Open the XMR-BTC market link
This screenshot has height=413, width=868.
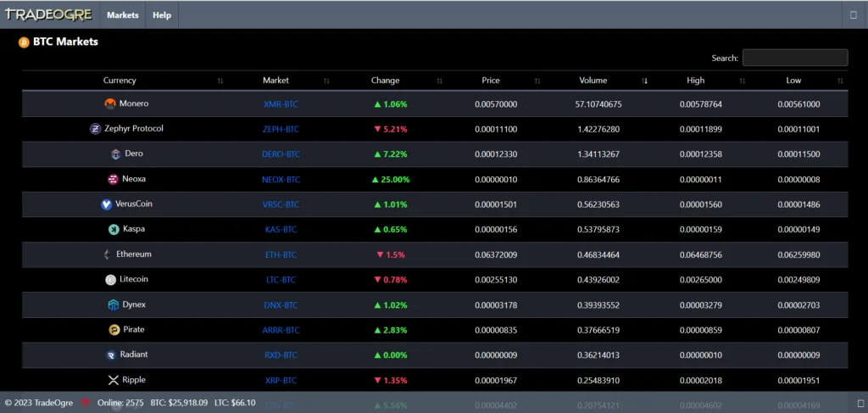click(x=281, y=104)
